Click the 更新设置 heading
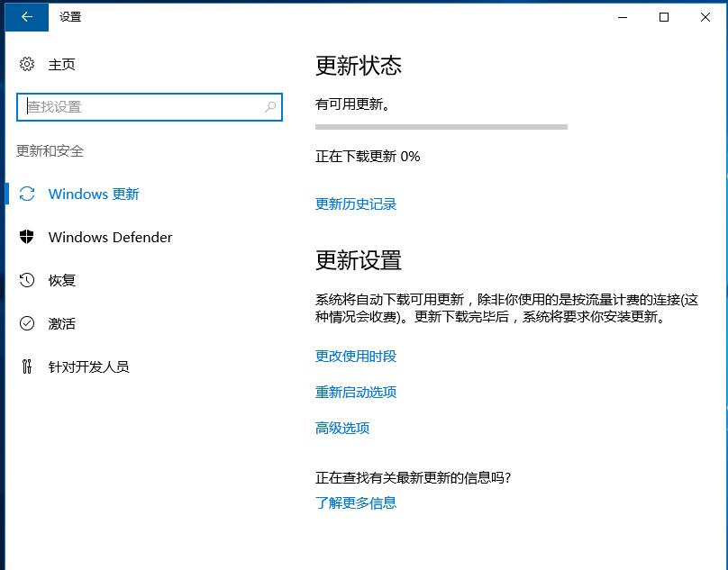The width and height of the screenshot is (728, 570). coord(359,260)
